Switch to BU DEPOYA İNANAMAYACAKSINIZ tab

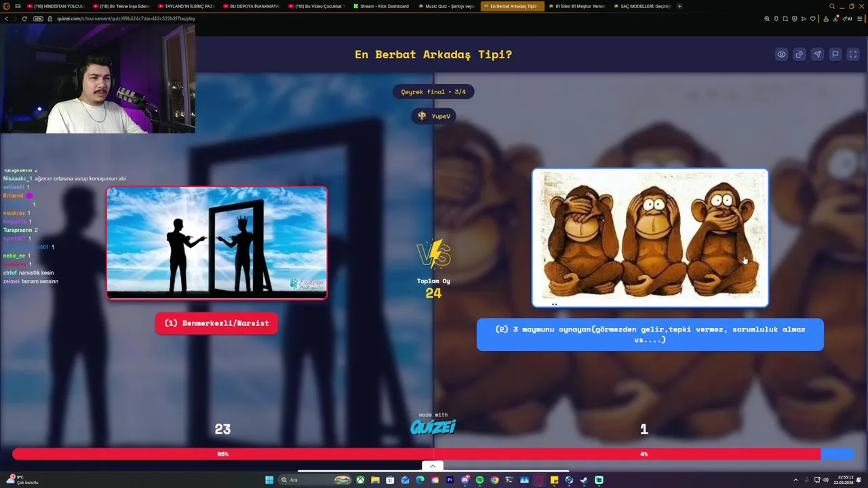tap(250, 6)
